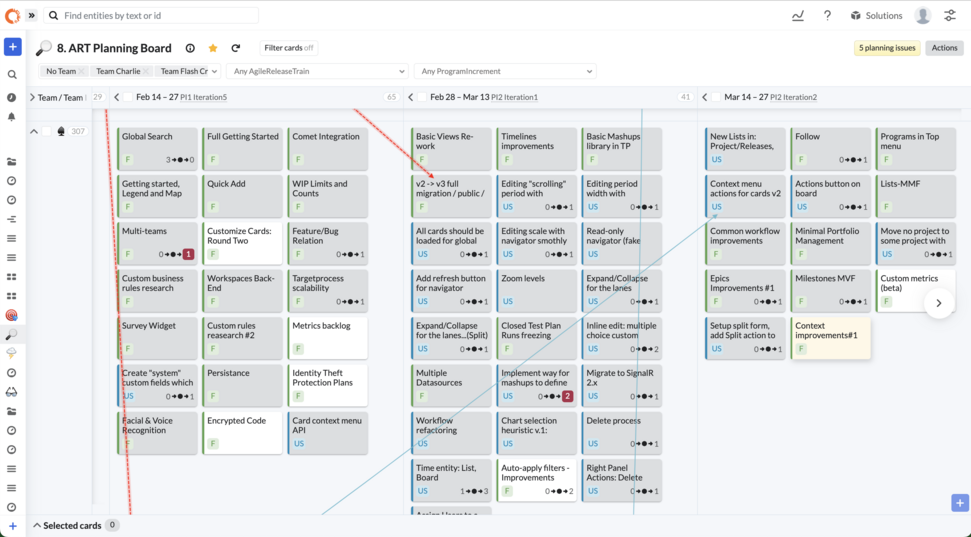Open the reports chart icon in header
The width and height of the screenshot is (971, 537).
coord(798,16)
